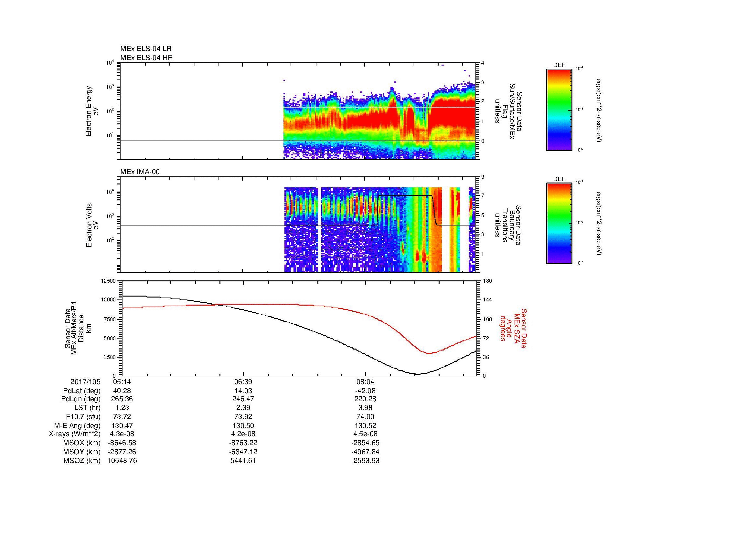The width and height of the screenshot is (756, 534).
Task: Click the MSOZ value 10548.76
Action: 122,461
